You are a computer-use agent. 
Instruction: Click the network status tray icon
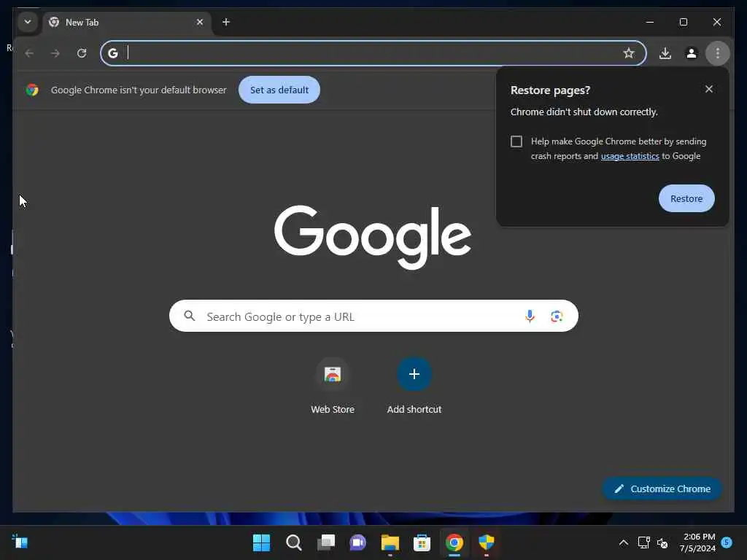click(x=643, y=542)
